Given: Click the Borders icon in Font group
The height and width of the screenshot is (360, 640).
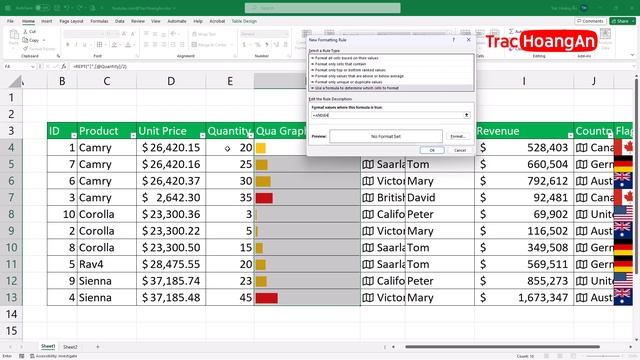Looking at the screenshot, I should 99,44.
